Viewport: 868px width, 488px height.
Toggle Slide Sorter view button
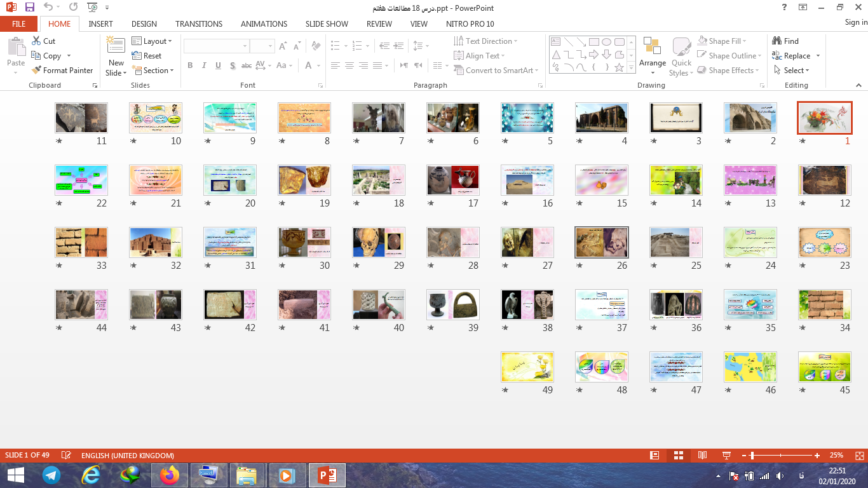click(678, 456)
